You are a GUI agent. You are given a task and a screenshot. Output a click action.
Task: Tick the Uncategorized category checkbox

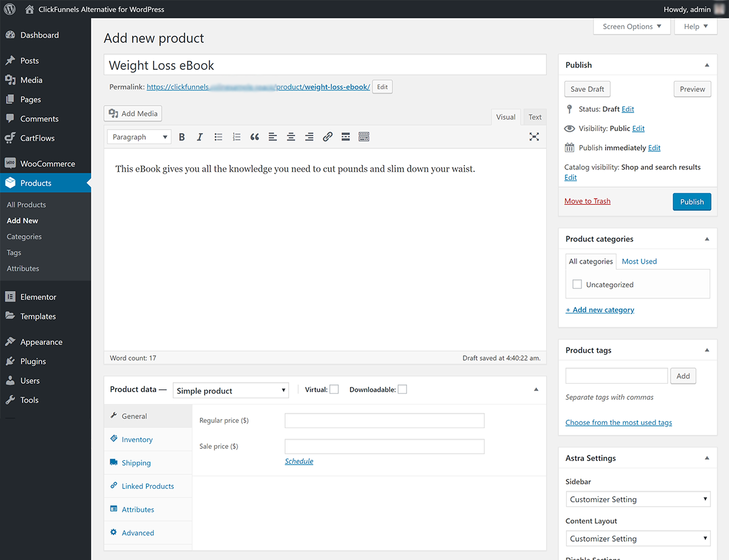[577, 284]
